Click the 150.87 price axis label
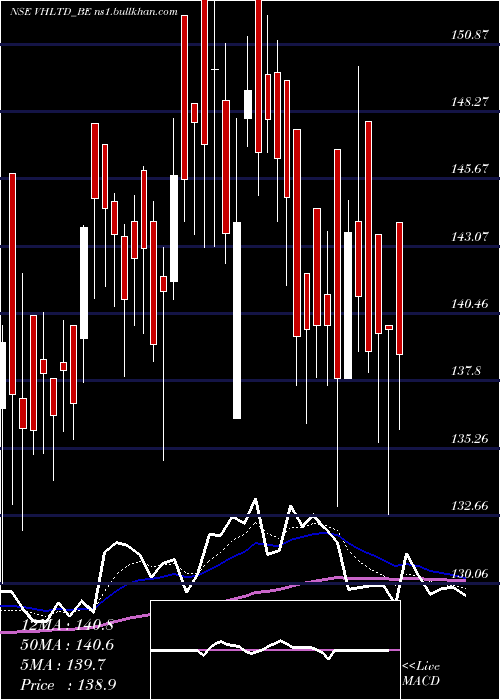The width and height of the screenshot is (500, 700). point(469,34)
